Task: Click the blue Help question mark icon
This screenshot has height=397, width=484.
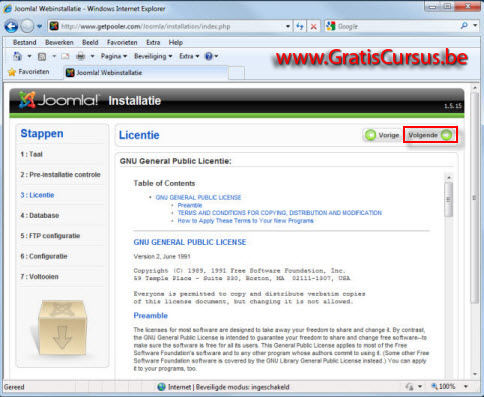Action: click(x=209, y=56)
